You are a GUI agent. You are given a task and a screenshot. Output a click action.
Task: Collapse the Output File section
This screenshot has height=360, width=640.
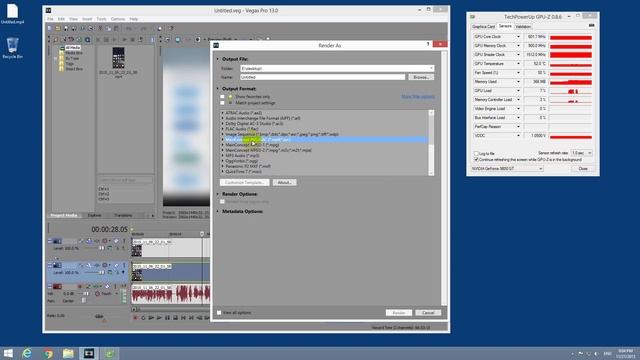tap(218, 59)
